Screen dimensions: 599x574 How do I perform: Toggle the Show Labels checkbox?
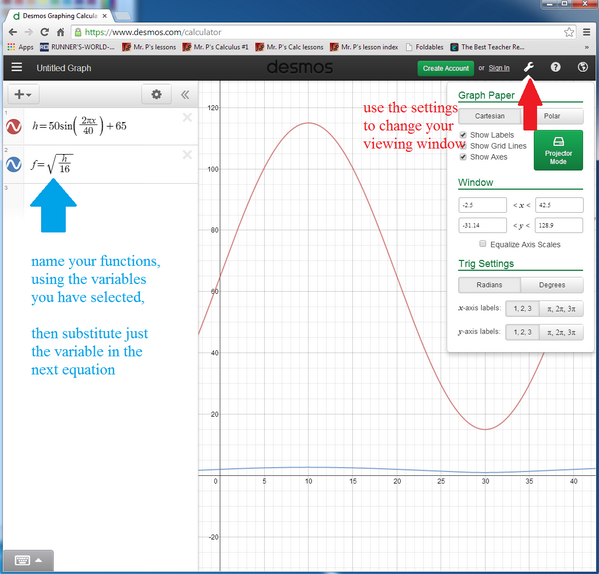[463, 135]
